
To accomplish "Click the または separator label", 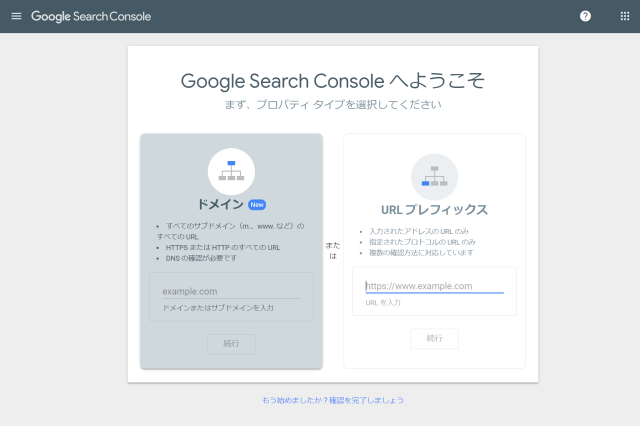I will 333,251.
